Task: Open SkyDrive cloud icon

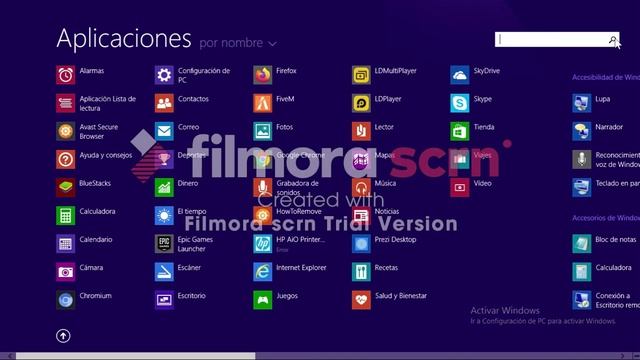Action: click(x=460, y=75)
